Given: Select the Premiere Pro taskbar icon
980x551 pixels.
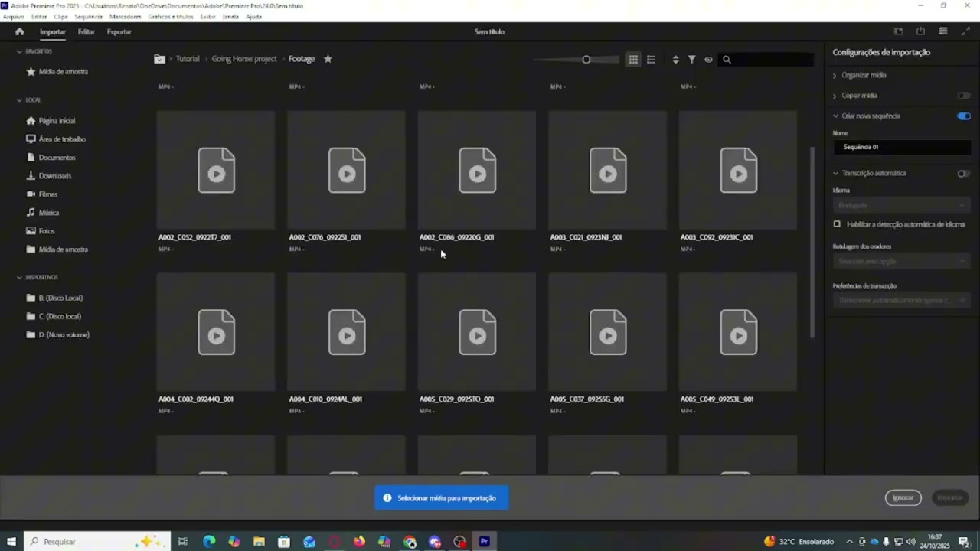Looking at the screenshot, I should tap(484, 542).
